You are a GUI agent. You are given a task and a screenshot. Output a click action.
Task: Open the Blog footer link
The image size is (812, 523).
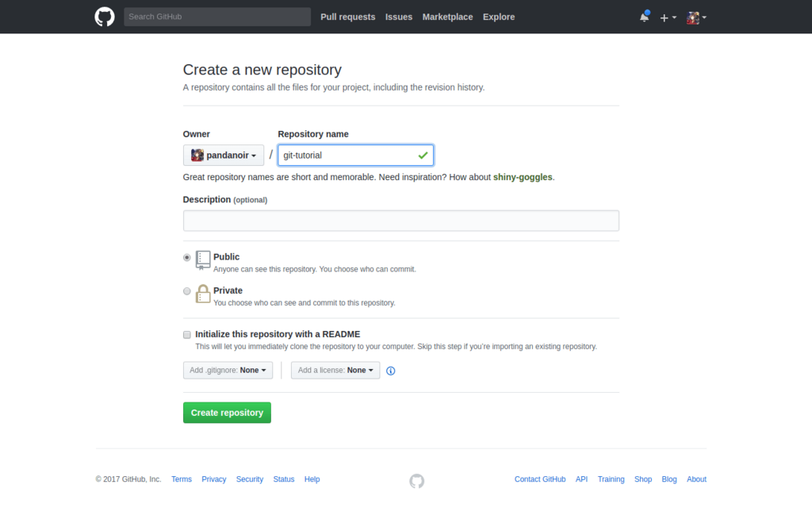[x=669, y=479]
